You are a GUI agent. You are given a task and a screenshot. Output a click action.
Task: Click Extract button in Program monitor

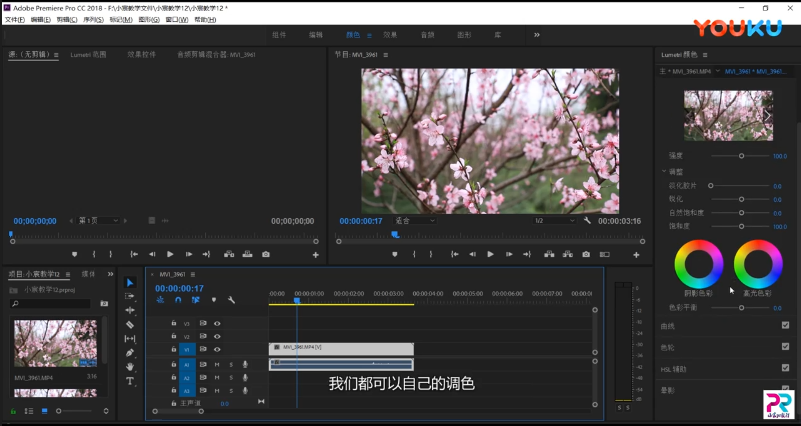pyautogui.click(x=568, y=254)
